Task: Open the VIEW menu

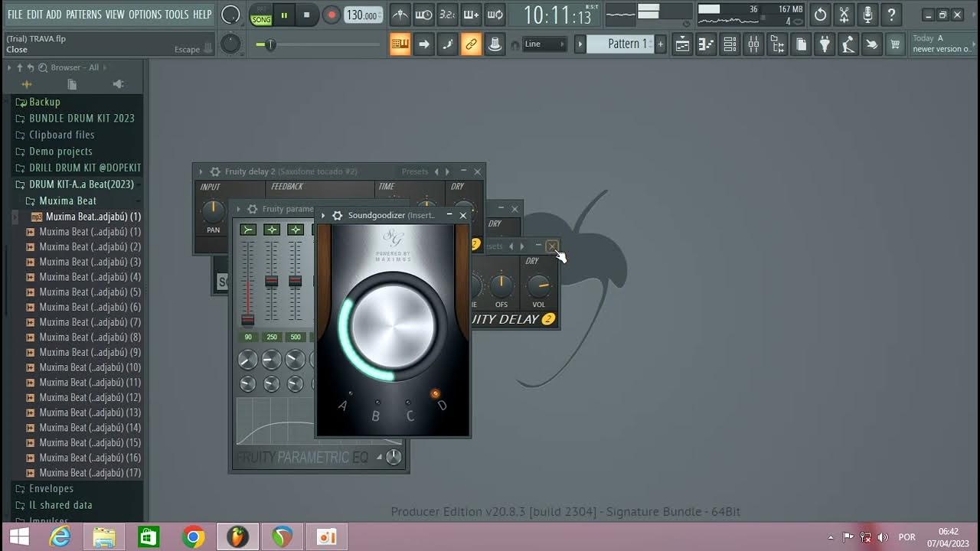Action: [115, 15]
